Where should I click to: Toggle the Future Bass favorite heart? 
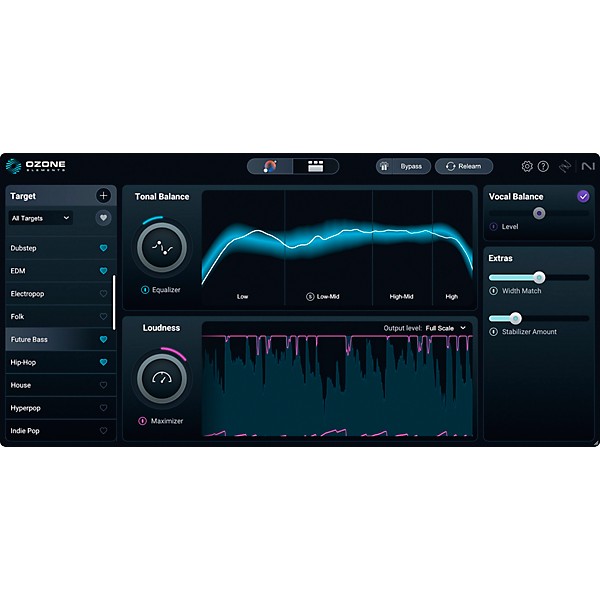point(103,339)
